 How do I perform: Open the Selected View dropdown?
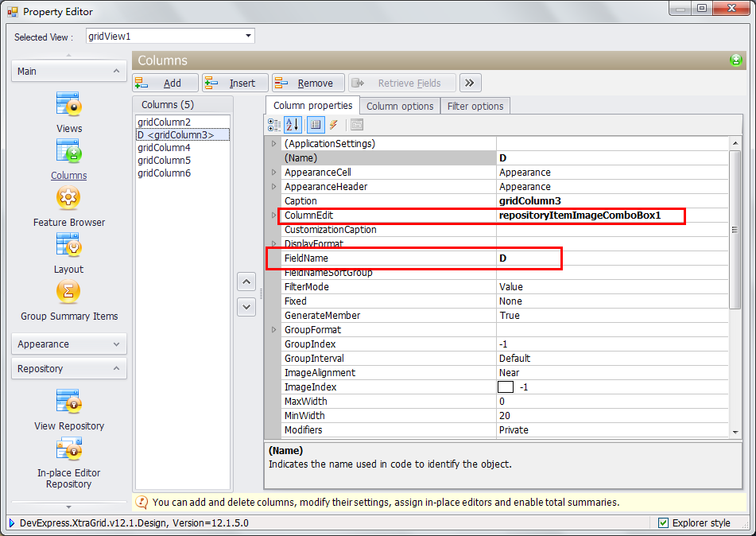(248, 36)
